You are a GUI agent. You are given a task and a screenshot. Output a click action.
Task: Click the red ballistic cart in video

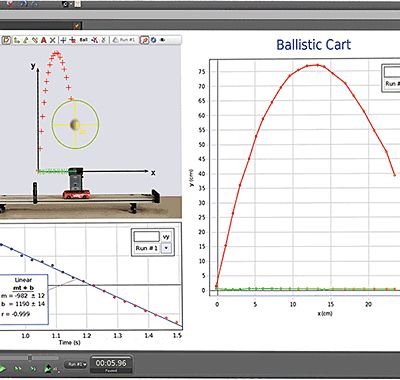(77, 194)
